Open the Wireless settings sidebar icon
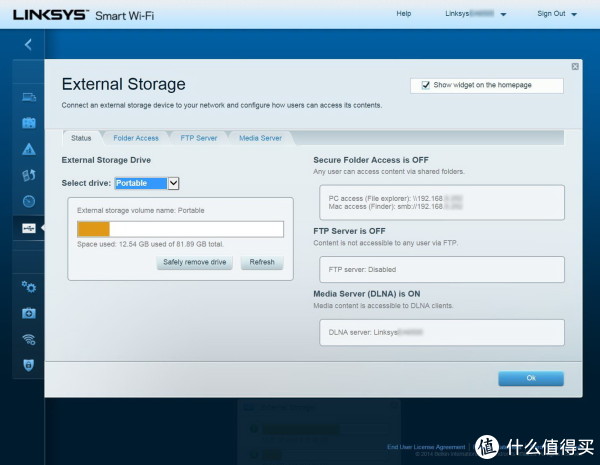Viewport: 600px width, 465px height. coord(29,339)
